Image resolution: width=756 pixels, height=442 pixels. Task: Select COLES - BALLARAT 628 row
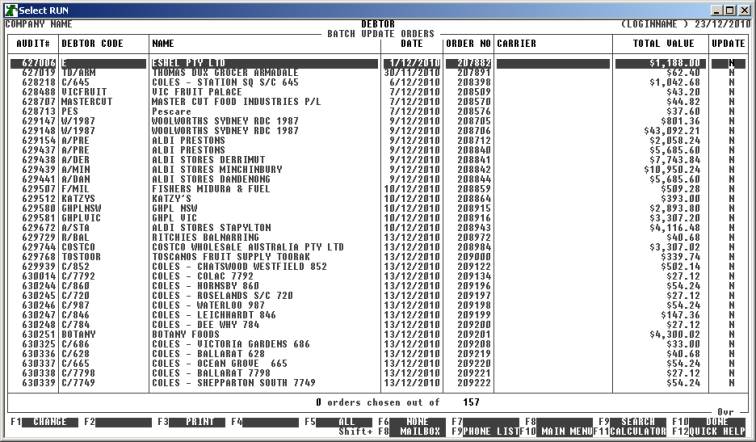(378, 354)
